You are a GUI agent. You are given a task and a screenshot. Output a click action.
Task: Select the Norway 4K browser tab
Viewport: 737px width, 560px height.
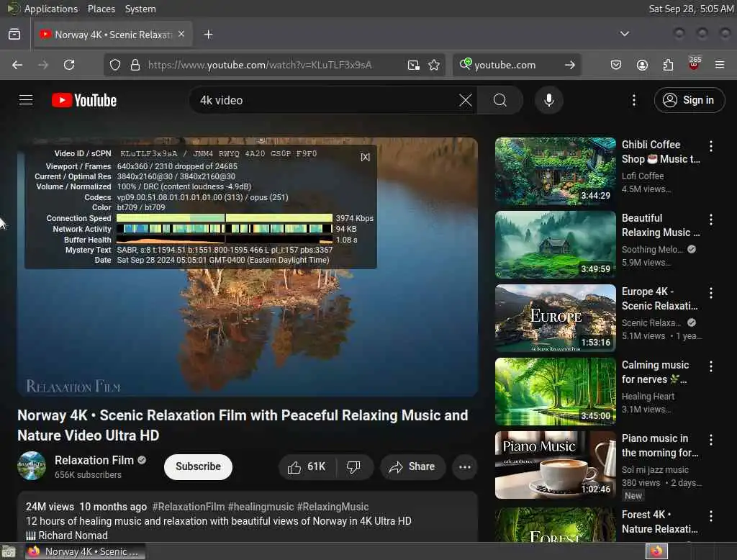click(x=113, y=35)
